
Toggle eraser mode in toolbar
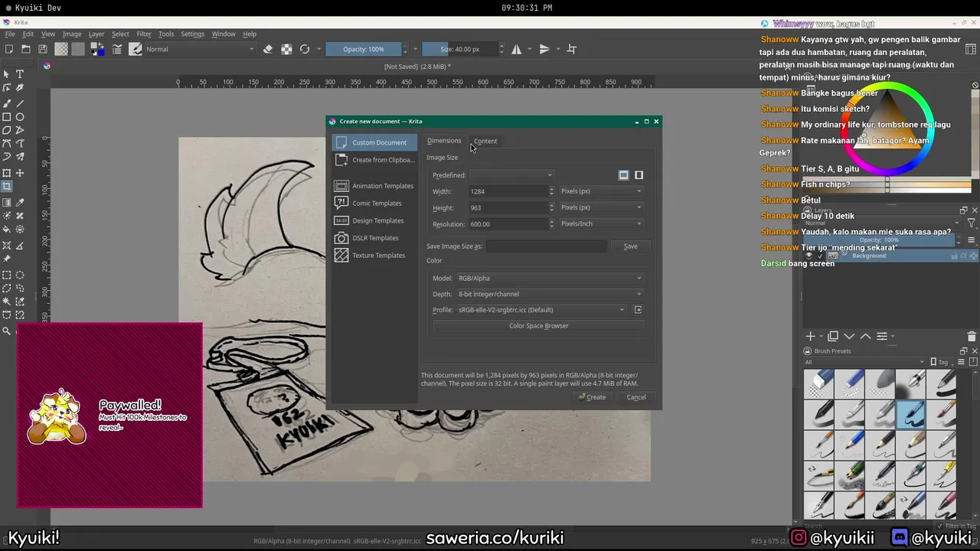tap(268, 49)
